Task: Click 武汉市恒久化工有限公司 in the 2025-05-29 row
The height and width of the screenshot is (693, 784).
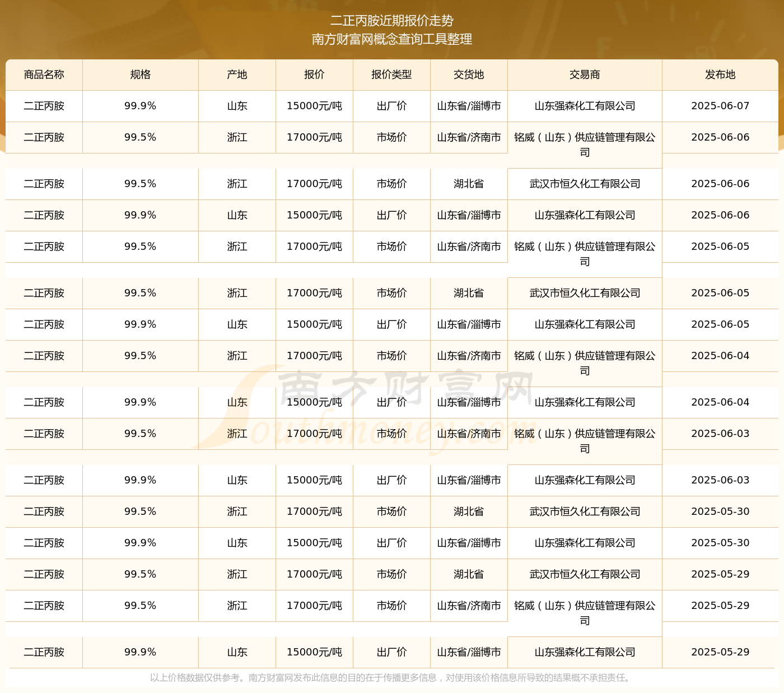Action: point(585,574)
